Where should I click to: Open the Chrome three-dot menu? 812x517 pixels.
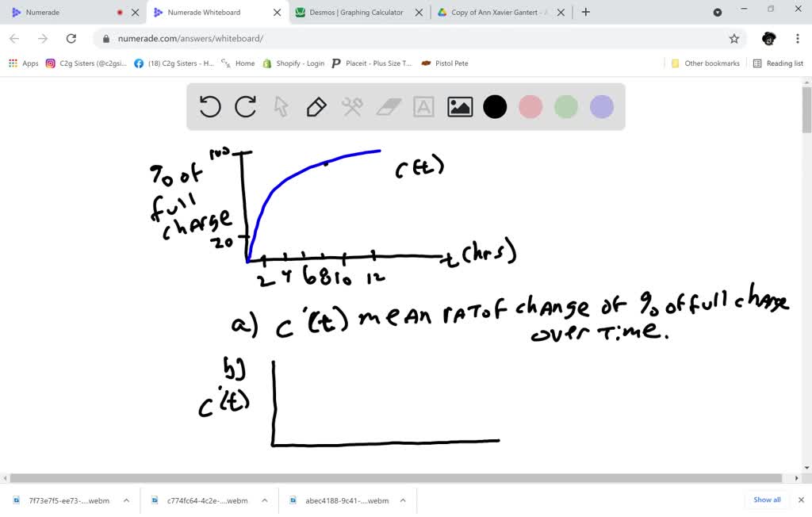tap(797, 39)
